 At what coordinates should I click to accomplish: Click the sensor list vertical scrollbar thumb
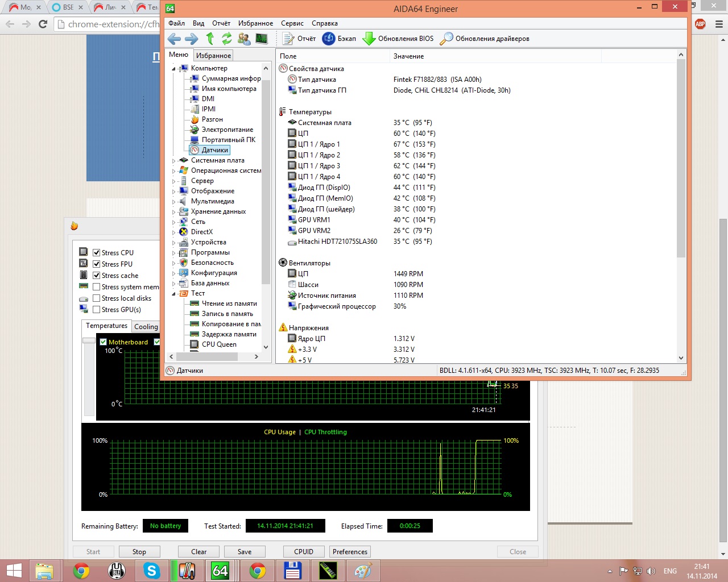pyautogui.click(x=681, y=158)
